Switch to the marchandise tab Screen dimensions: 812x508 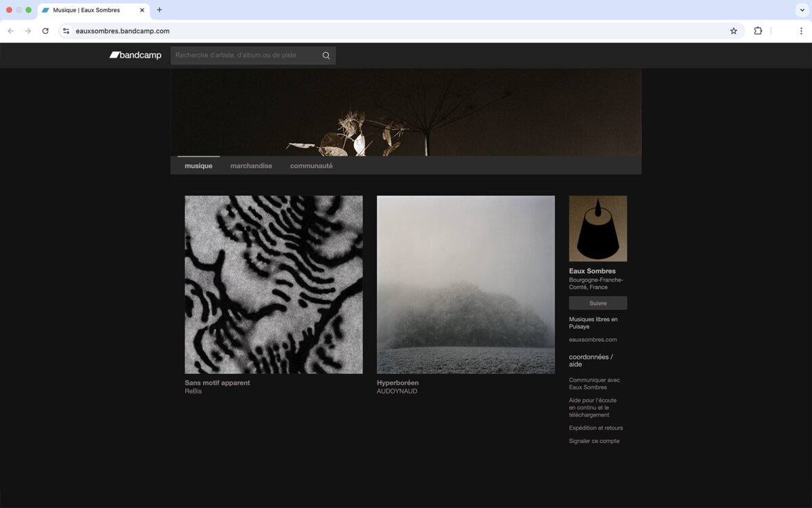click(x=251, y=166)
